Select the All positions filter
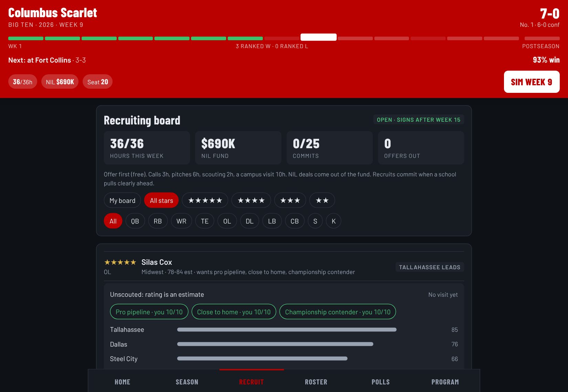The width and height of the screenshot is (568, 392). pos(113,221)
